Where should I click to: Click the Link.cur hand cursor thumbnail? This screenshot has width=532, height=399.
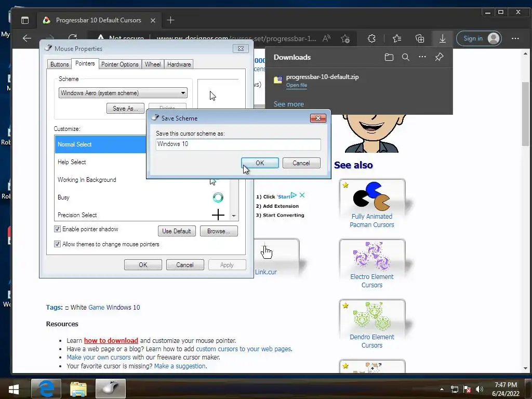point(267,252)
